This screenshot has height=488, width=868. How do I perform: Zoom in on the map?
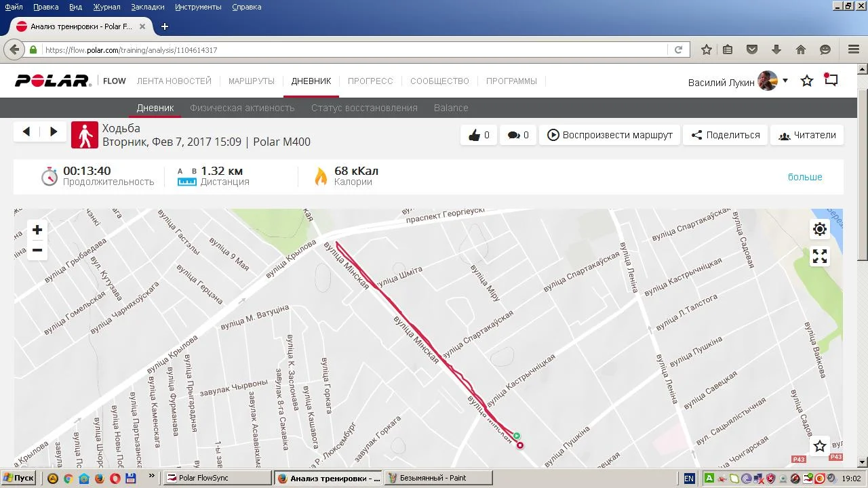pos(37,230)
